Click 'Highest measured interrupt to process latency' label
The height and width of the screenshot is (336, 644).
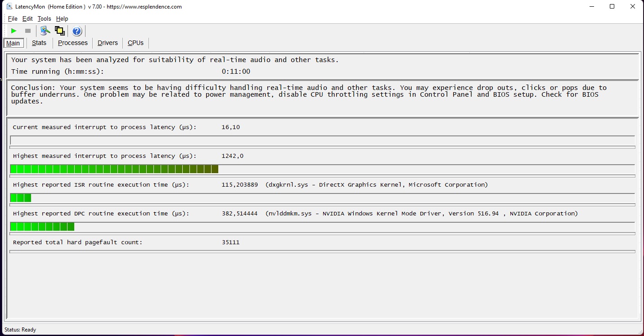(x=105, y=156)
